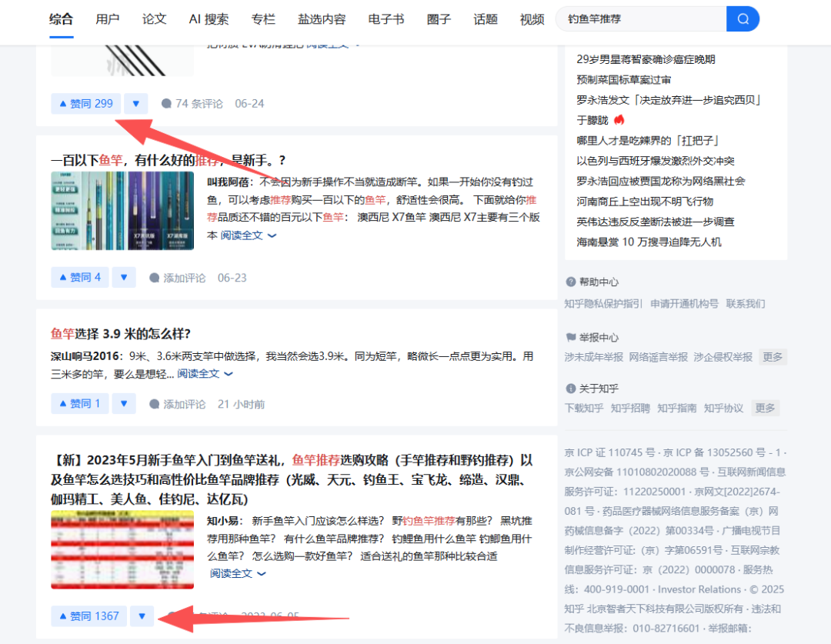The height and width of the screenshot is (644, 831).
Task: Expand 阅读全文 on 知小易's answer
Action: click(x=231, y=573)
